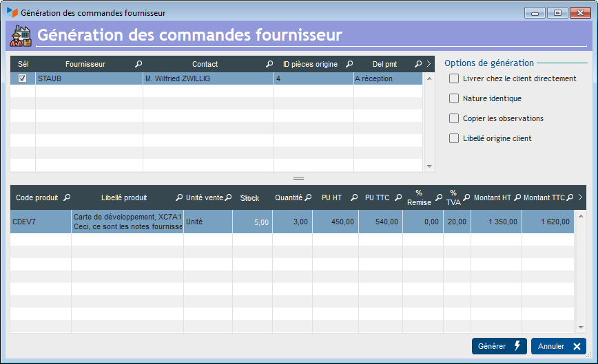Click magnifier in ID pièces origine header
This screenshot has height=364, width=598.
[x=349, y=64]
